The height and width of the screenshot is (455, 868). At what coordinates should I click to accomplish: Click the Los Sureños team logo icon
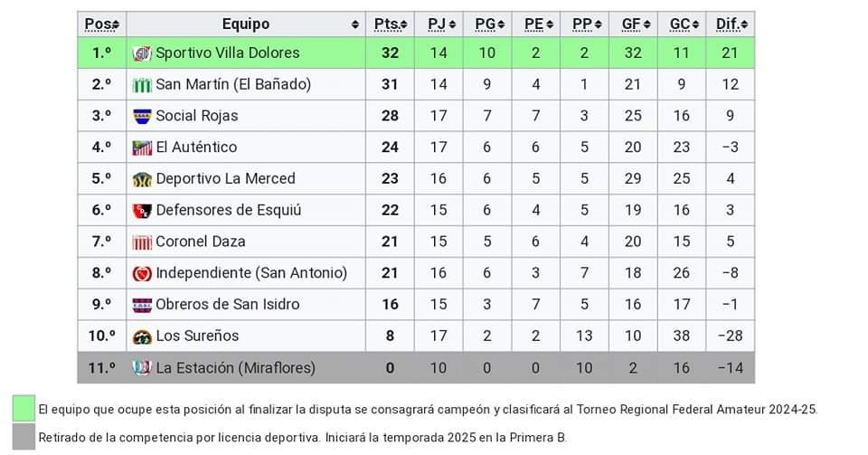click(x=142, y=337)
